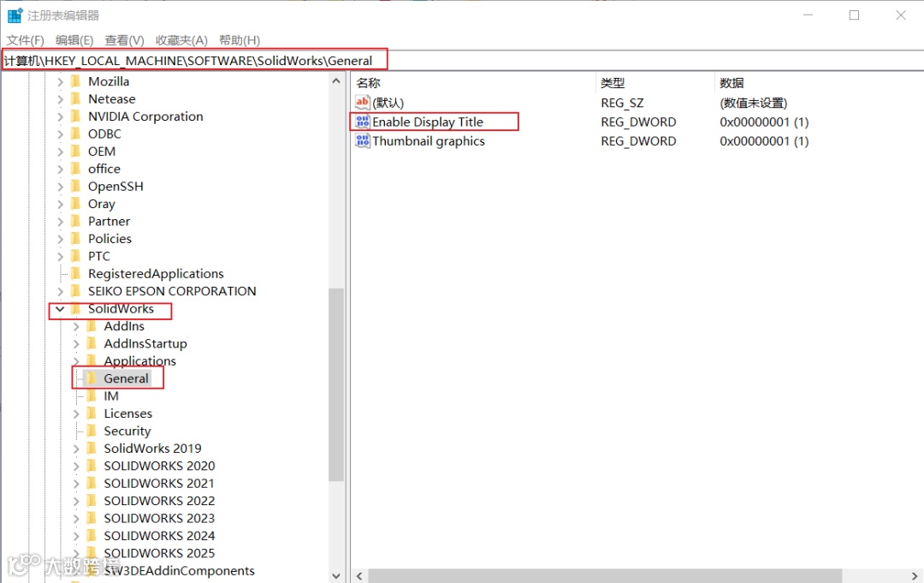The width and height of the screenshot is (924, 583).
Task: Click the NVIDIA Corporation folder icon
Action: [x=75, y=116]
